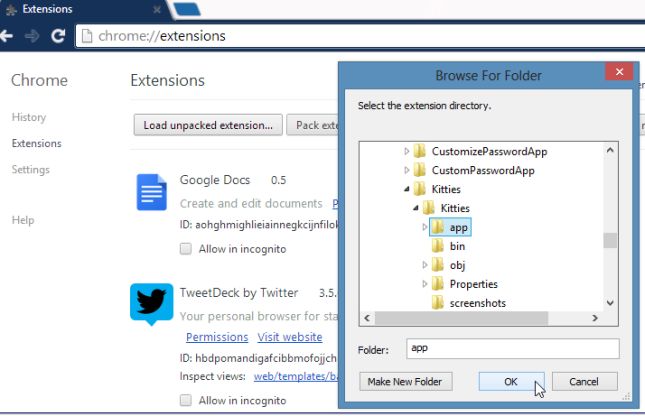Screen dimensions: 645x416
Task: Click the folder tree scroll down arrow
Action: click(x=610, y=303)
